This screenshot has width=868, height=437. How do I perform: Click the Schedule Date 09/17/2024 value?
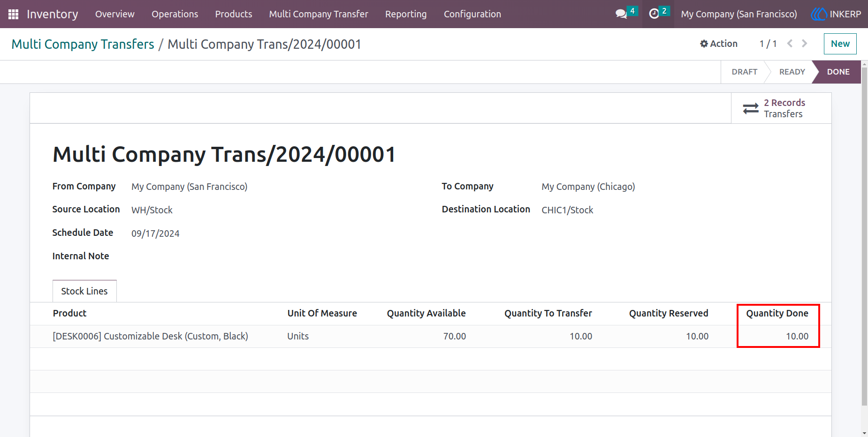tap(155, 234)
